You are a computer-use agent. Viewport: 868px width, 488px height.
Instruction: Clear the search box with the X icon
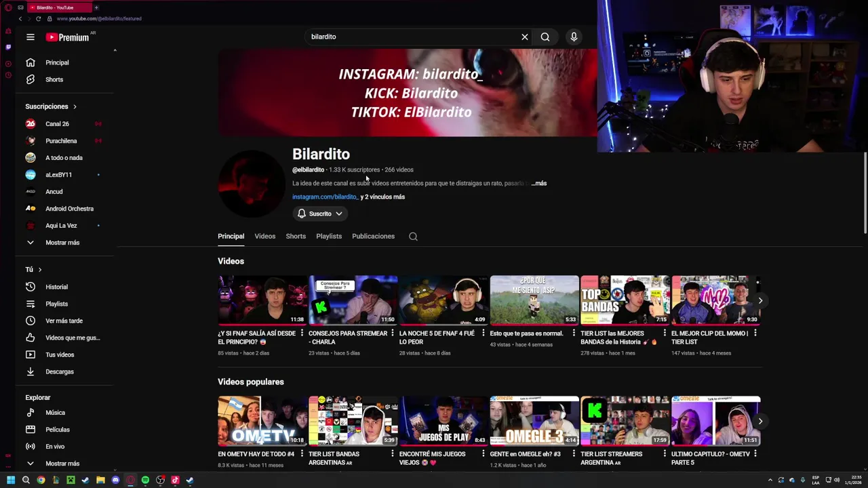(524, 37)
